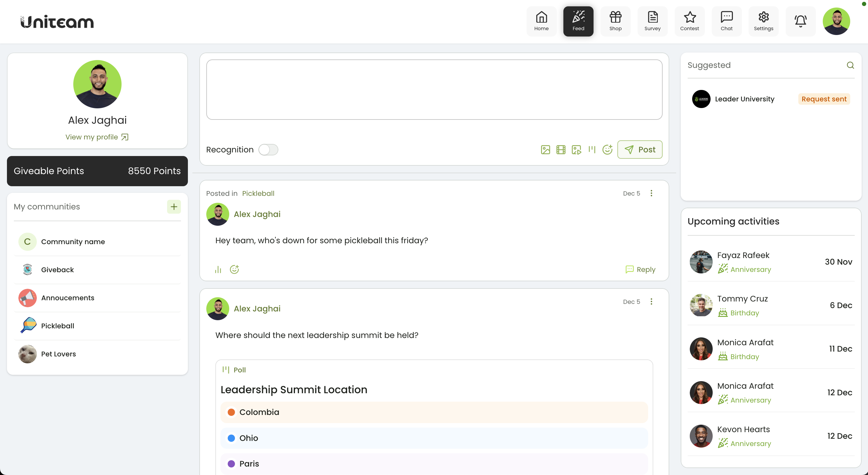Enable the Recognition toggle

pos(268,149)
